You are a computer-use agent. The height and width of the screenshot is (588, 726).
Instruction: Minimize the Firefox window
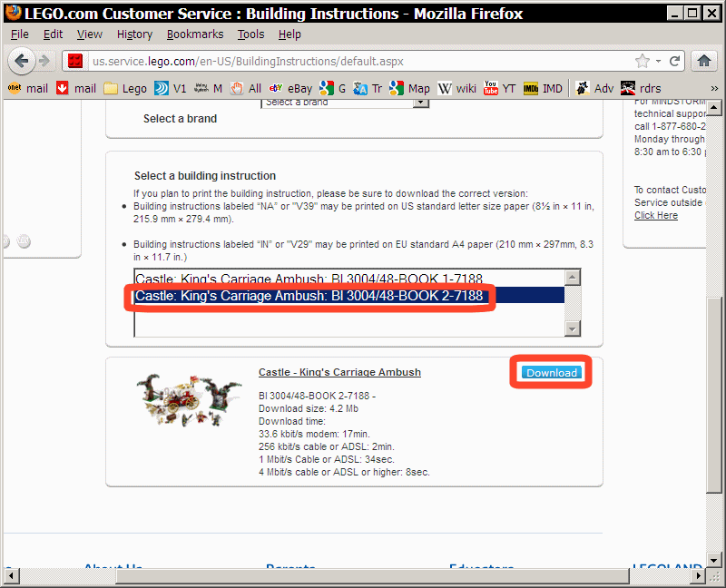point(674,13)
